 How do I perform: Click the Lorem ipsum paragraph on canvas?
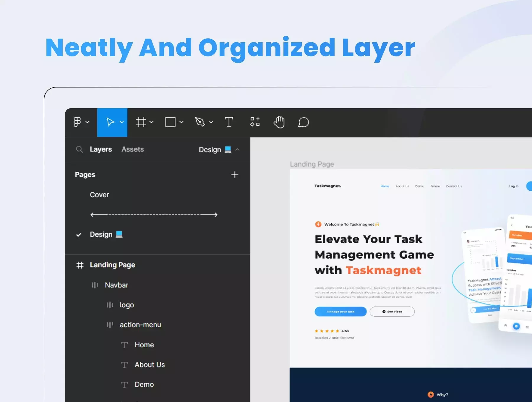pos(378,292)
